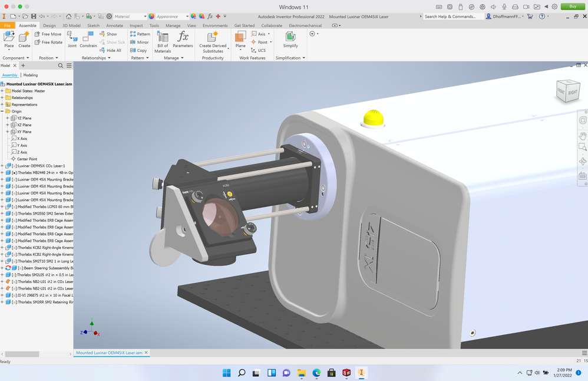Click the Constrain tool

pyautogui.click(x=88, y=40)
